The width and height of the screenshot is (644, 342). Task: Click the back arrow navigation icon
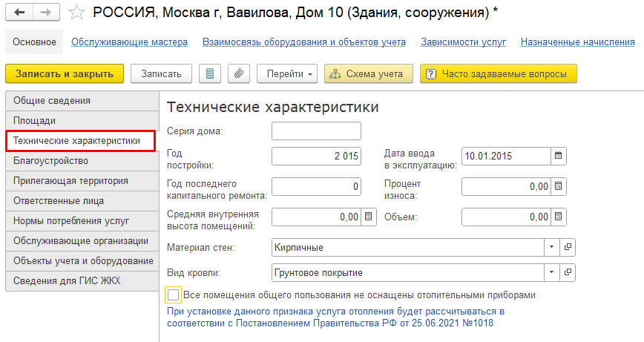coord(19,13)
